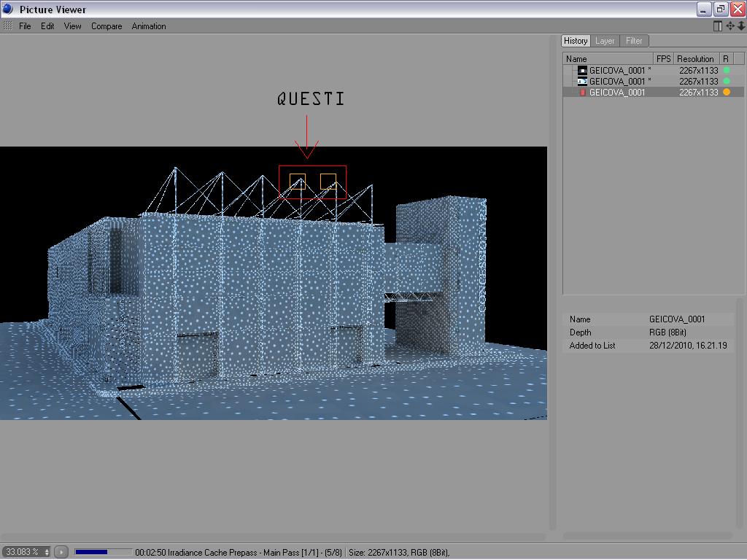Select thumbnail of second GEICOVA_0001 * entry

[x=582, y=82]
